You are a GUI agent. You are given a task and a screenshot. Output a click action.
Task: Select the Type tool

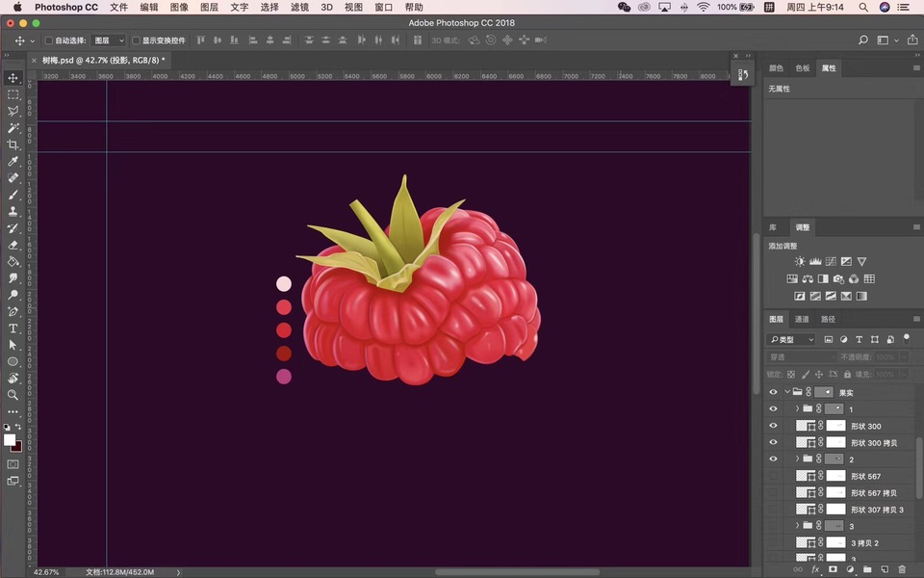click(x=13, y=328)
